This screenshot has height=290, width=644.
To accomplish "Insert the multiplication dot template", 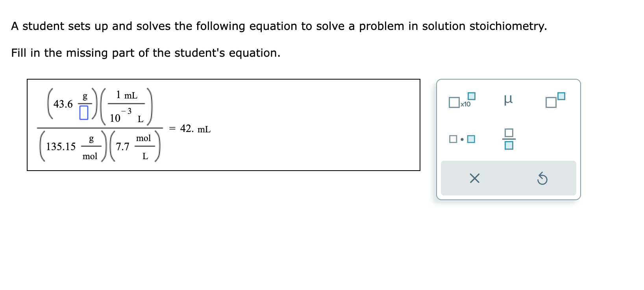I will 462,139.
